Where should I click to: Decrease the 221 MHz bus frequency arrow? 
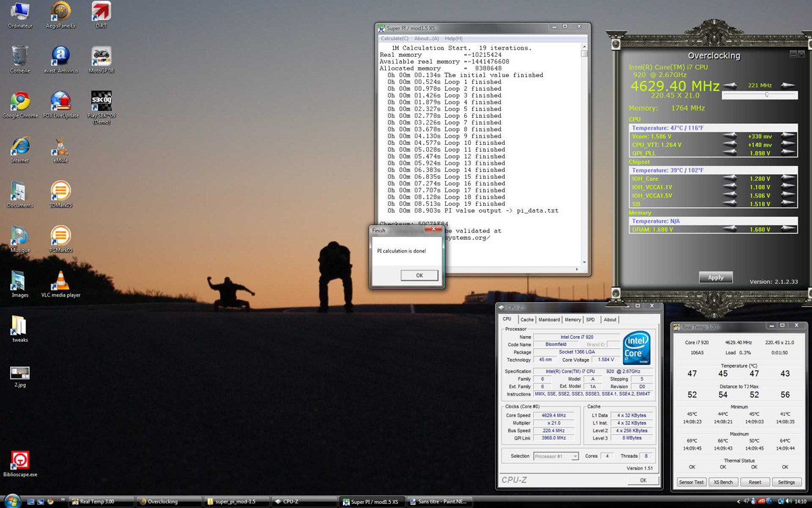click(x=730, y=86)
